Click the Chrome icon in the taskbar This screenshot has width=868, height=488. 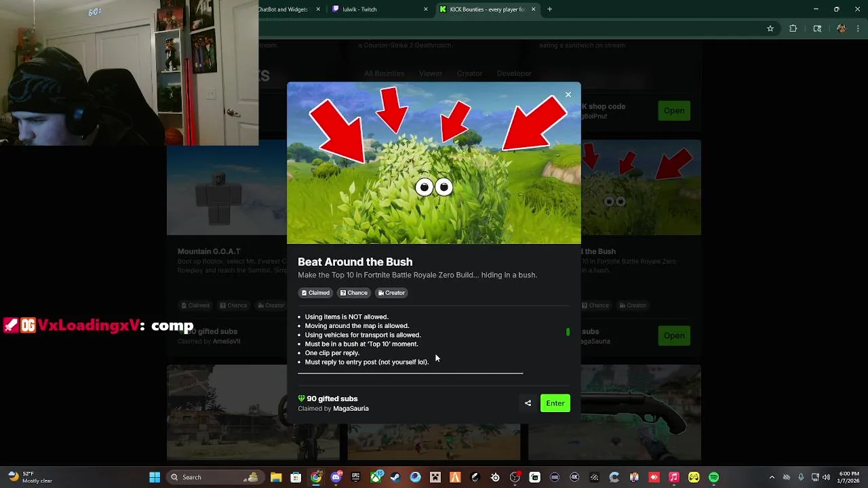316,477
